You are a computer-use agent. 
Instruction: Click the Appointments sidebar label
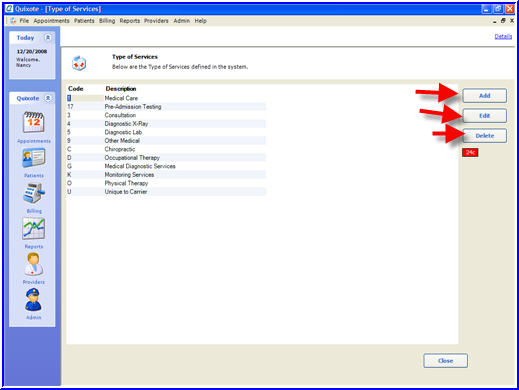point(34,141)
